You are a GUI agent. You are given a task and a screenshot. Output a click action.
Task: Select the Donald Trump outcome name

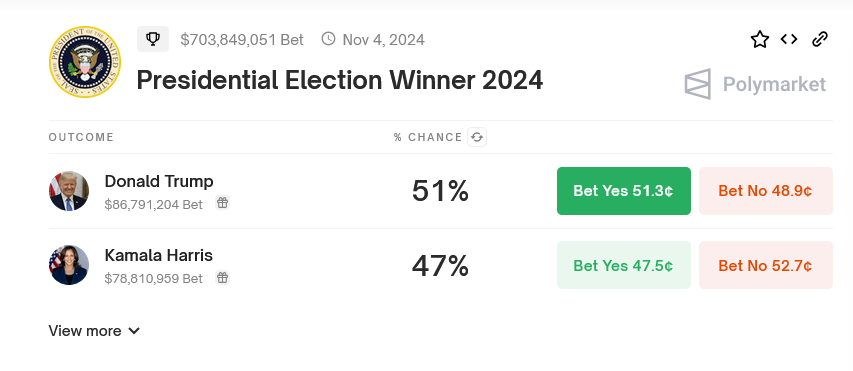pos(159,181)
